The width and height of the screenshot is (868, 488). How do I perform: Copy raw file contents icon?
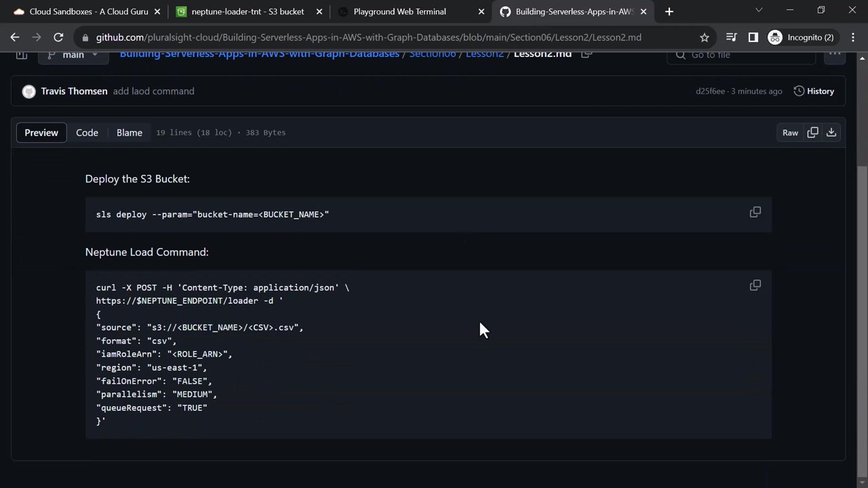click(812, 133)
